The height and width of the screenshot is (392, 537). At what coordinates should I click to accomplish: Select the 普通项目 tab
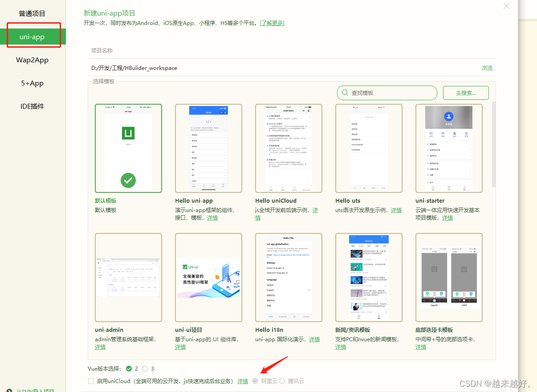(x=32, y=13)
